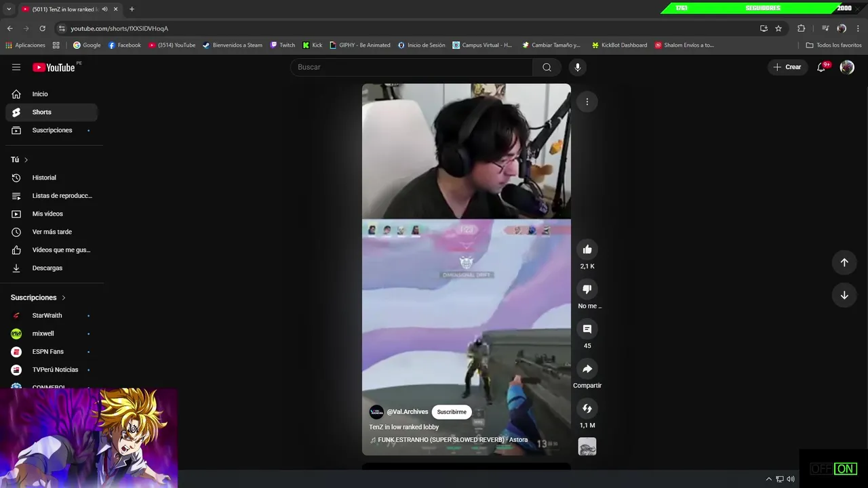
Task: Click the remix icon showing 1,1 M
Action: pos(587,409)
